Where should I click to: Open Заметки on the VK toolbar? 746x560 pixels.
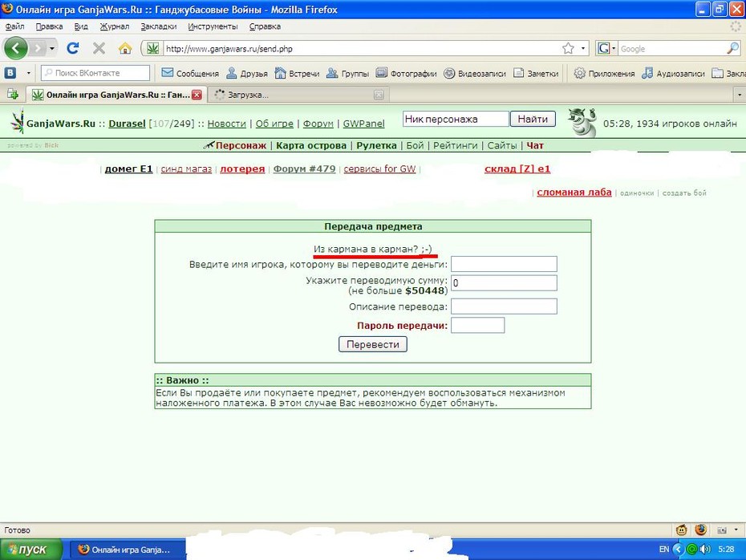(536, 73)
